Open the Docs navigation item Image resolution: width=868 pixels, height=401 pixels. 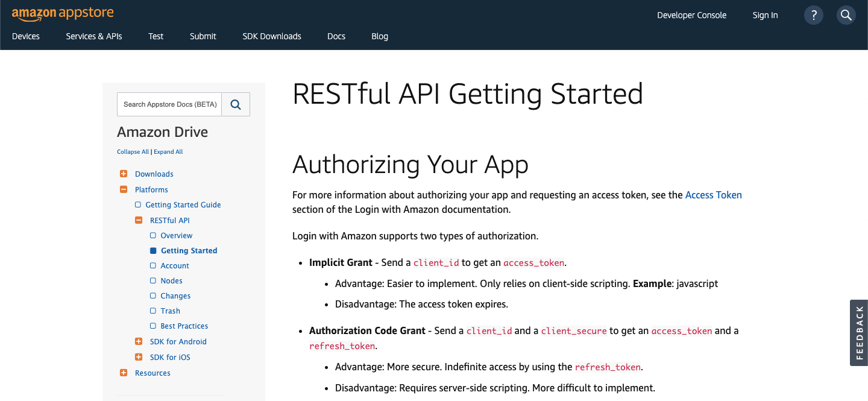point(336,36)
